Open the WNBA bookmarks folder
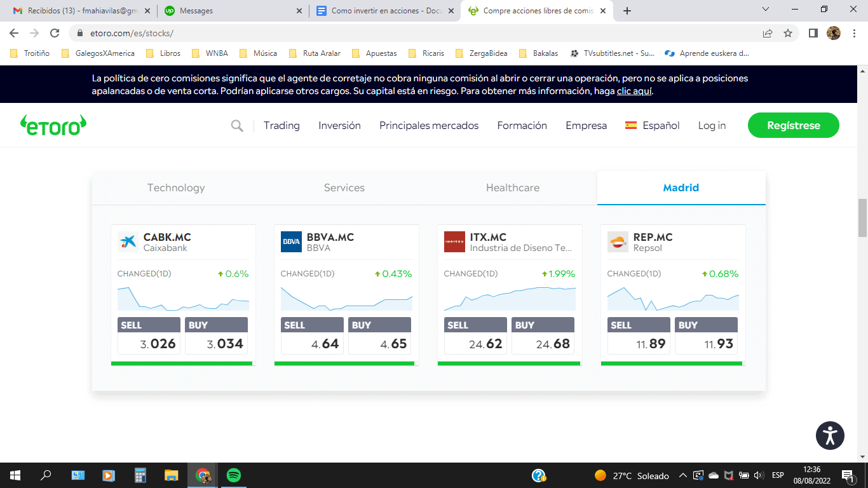 click(x=209, y=53)
